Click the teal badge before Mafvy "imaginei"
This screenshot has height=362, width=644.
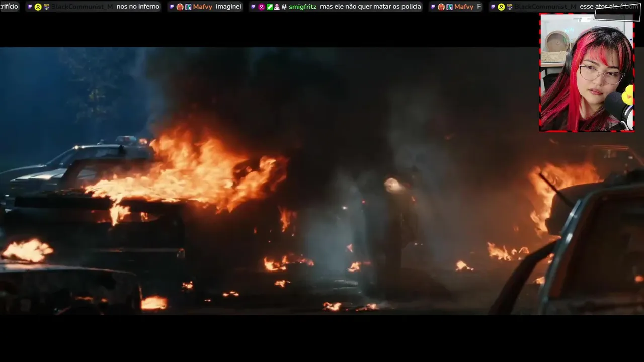(188, 7)
